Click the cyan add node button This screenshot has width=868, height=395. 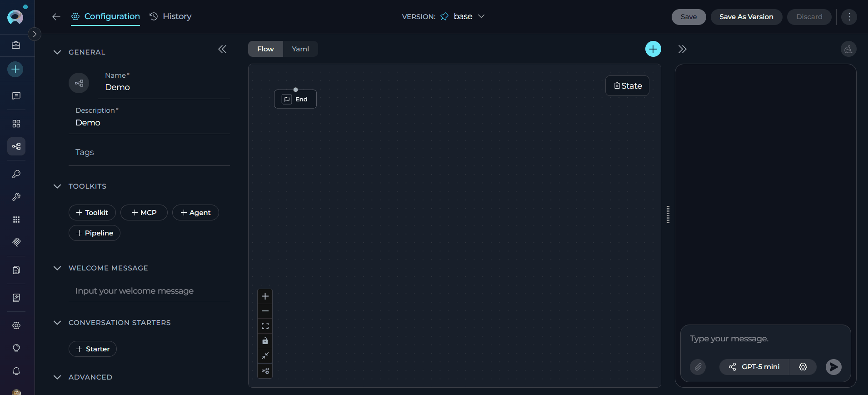pyautogui.click(x=653, y=49)
